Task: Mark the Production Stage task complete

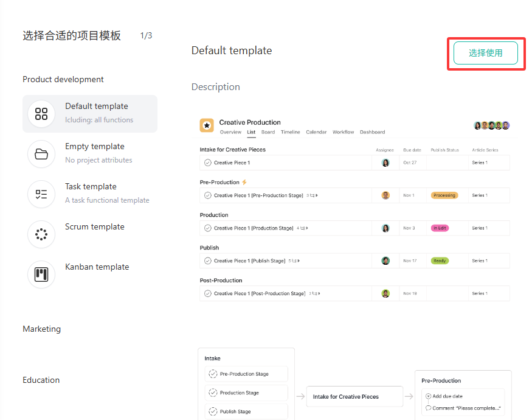Action: click(x=208, y=228)
